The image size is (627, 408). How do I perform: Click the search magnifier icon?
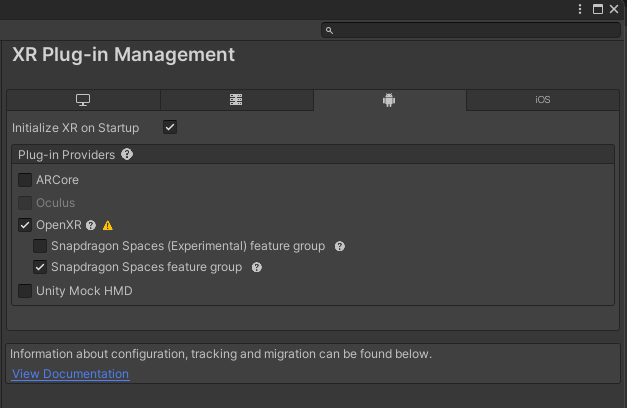[x=329, y=30]
